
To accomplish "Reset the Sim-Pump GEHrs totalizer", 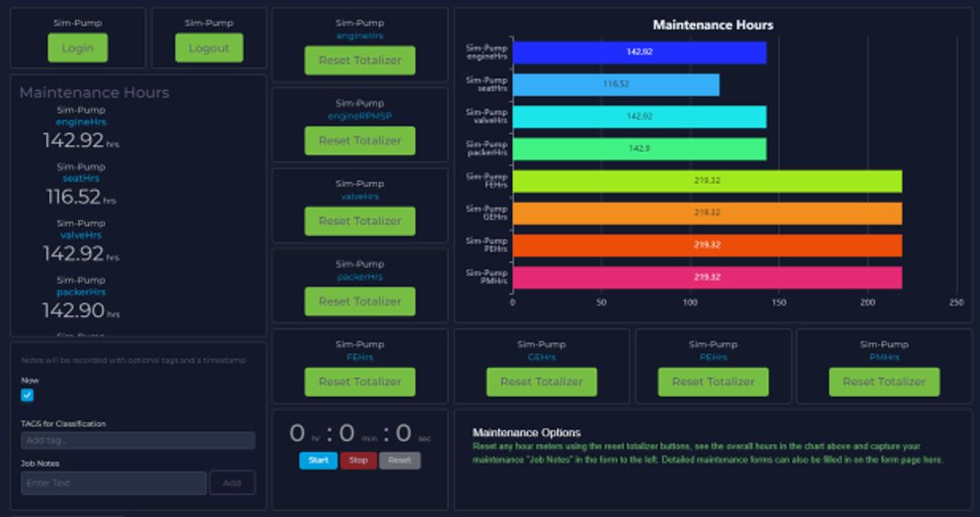I will [x=542, y=381].
